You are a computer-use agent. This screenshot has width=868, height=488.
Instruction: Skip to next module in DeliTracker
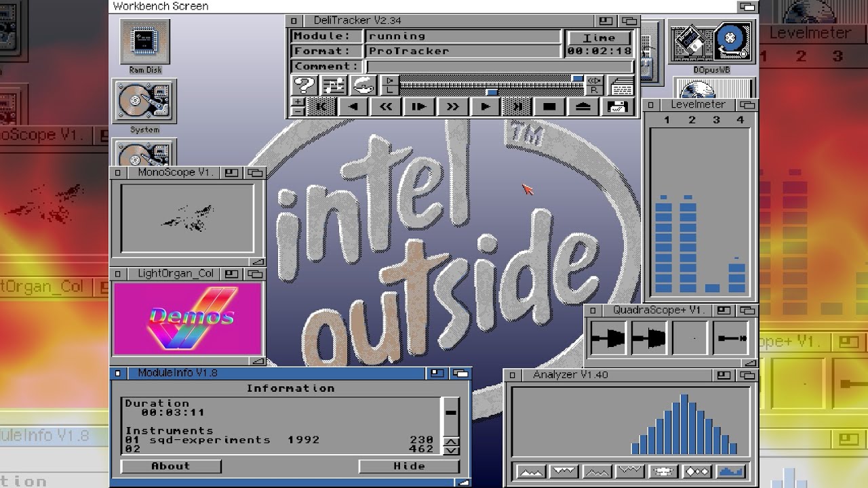pos(517,106)
